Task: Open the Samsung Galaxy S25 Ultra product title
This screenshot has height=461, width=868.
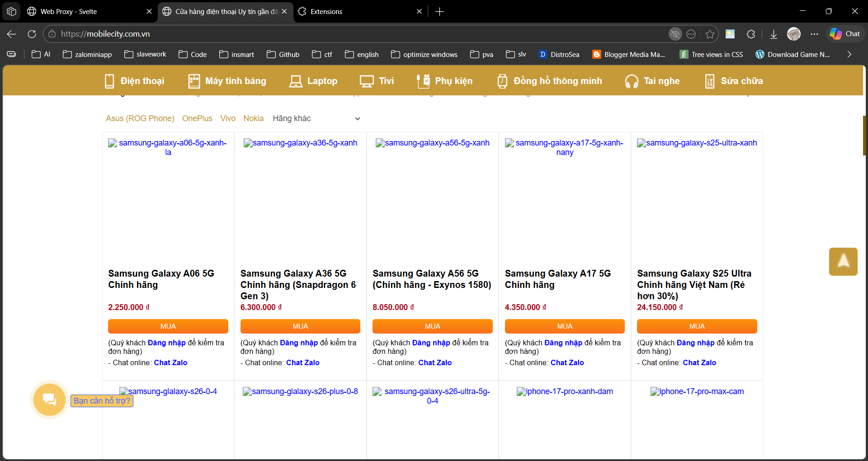Action: click(x=694, y=285)
